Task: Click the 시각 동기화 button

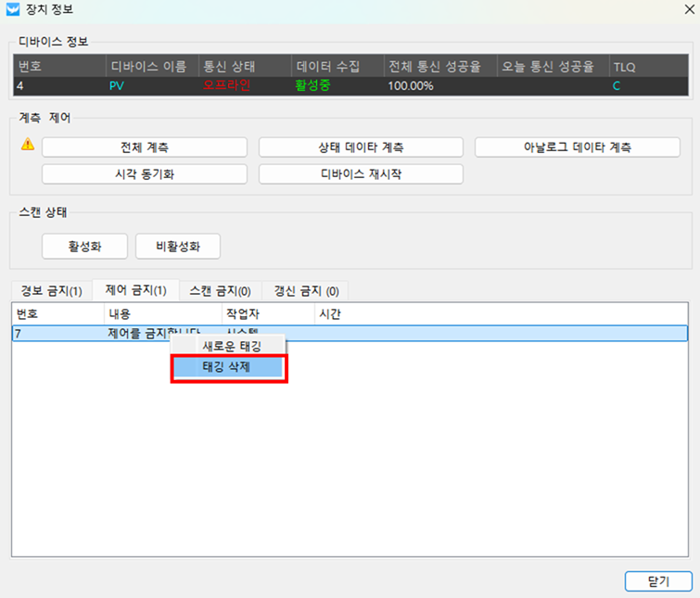Action: 145,174
